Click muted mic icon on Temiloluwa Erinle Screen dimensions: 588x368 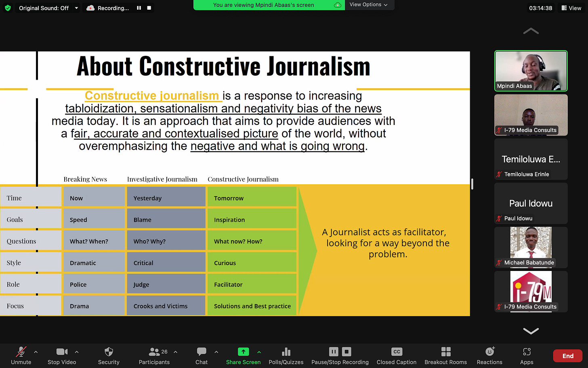(x=499, y=174)
